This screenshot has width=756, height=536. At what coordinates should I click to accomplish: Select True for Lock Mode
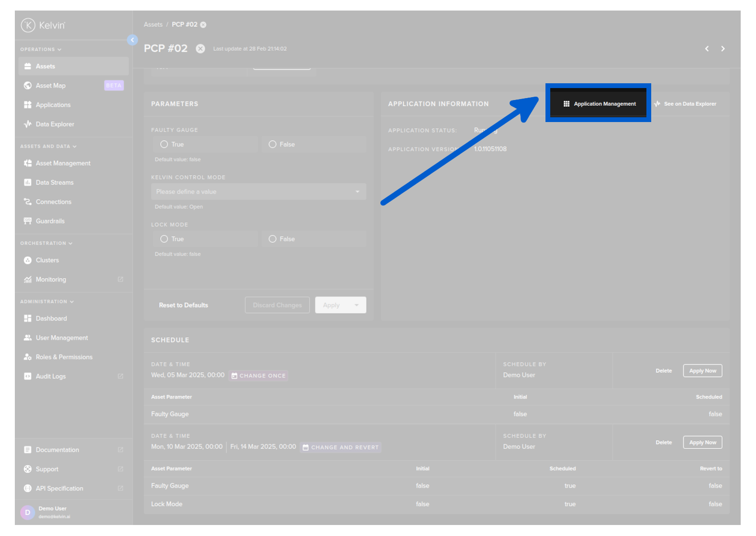164,239
